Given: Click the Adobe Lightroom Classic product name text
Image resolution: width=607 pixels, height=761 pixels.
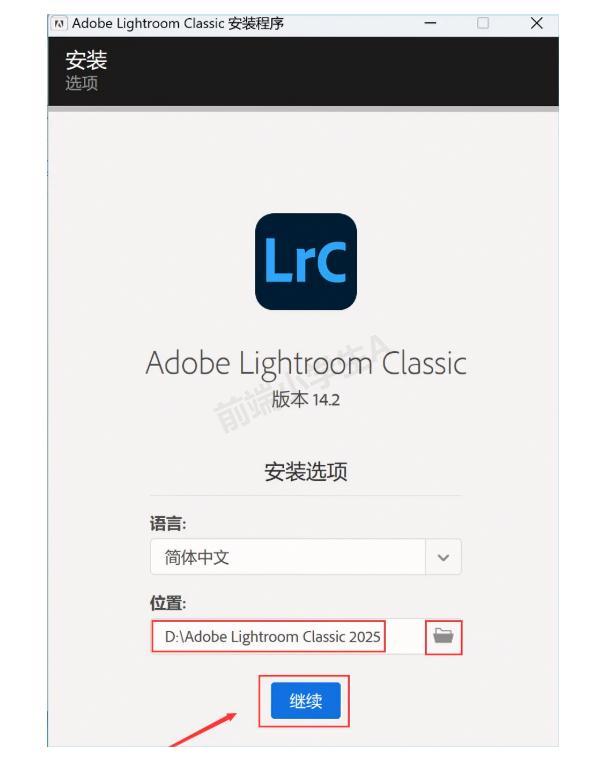Looking at the screenshot, I should coord(306,363).
